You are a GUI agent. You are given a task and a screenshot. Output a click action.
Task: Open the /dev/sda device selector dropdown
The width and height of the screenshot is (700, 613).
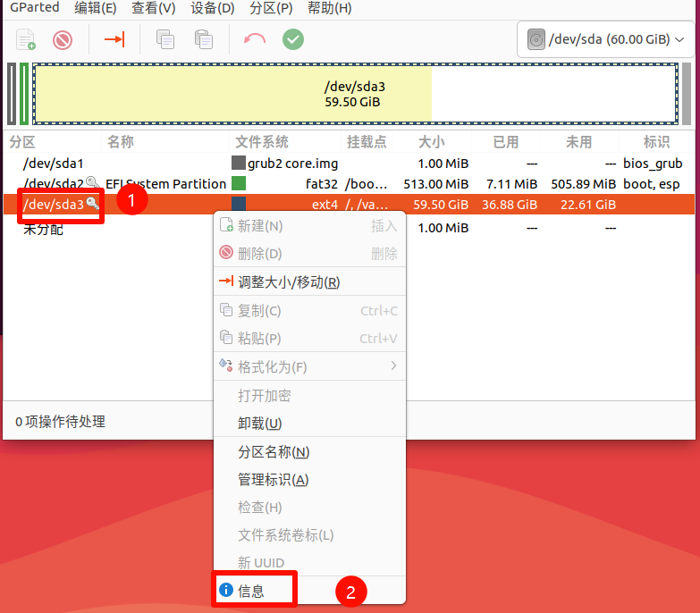(605, 39)
